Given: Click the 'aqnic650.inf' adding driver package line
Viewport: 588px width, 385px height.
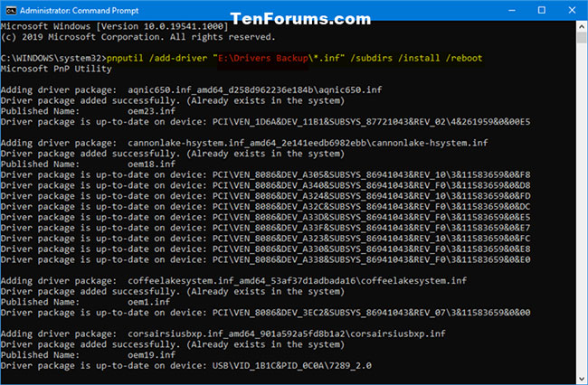Looking at the screenshot, I should 191,89.
